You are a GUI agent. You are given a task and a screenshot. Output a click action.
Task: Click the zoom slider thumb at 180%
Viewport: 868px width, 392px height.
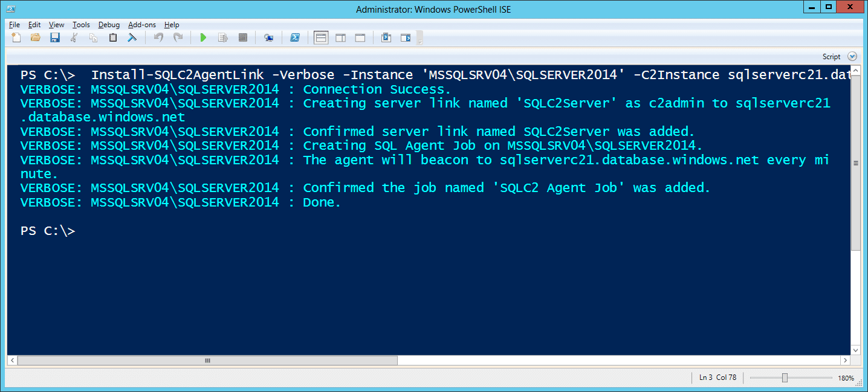coord(785,378)
